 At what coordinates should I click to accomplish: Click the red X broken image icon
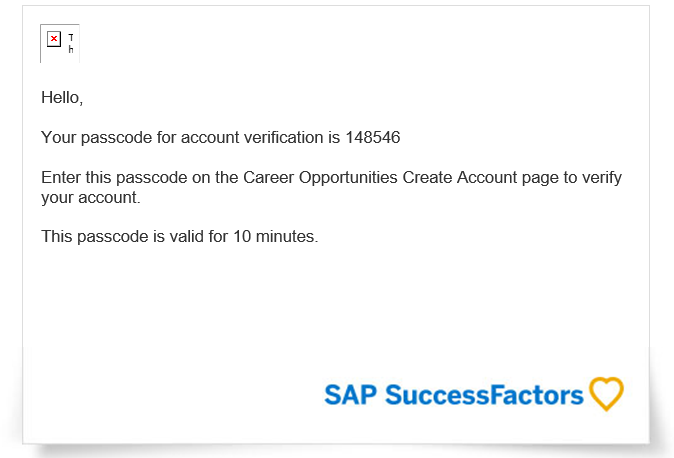tap(54, 39)
